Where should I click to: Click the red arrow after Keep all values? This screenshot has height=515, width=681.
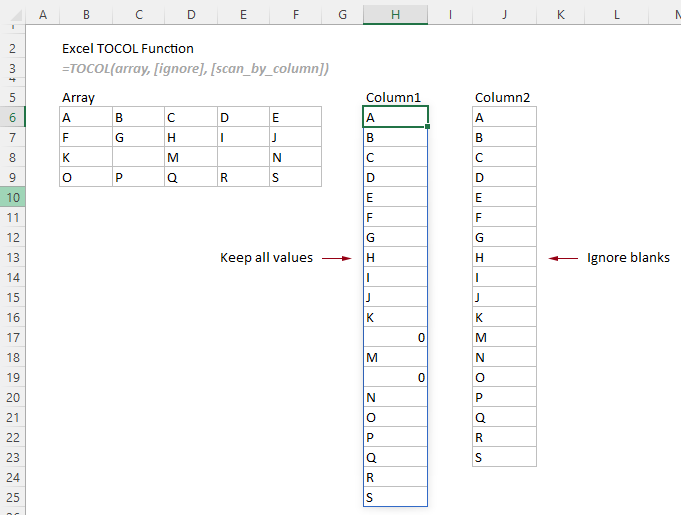[339, 258]
